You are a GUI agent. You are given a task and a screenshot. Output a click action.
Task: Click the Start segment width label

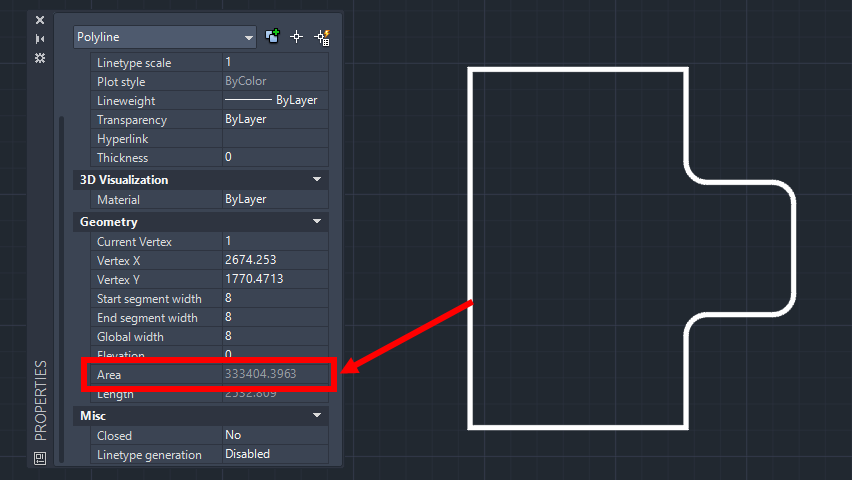(x=149, y=298)
